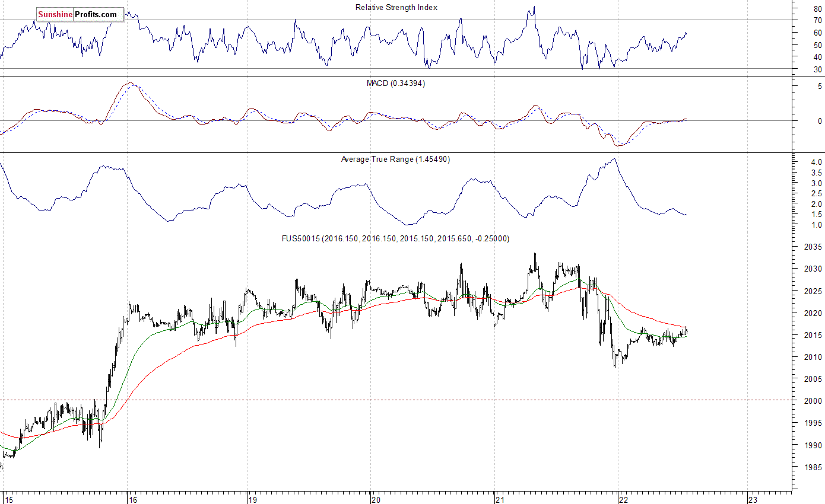This screenshot has height=504, width=825.
Task: Click the ATR 2.0 scale label
Action: [x=816, y=204]
